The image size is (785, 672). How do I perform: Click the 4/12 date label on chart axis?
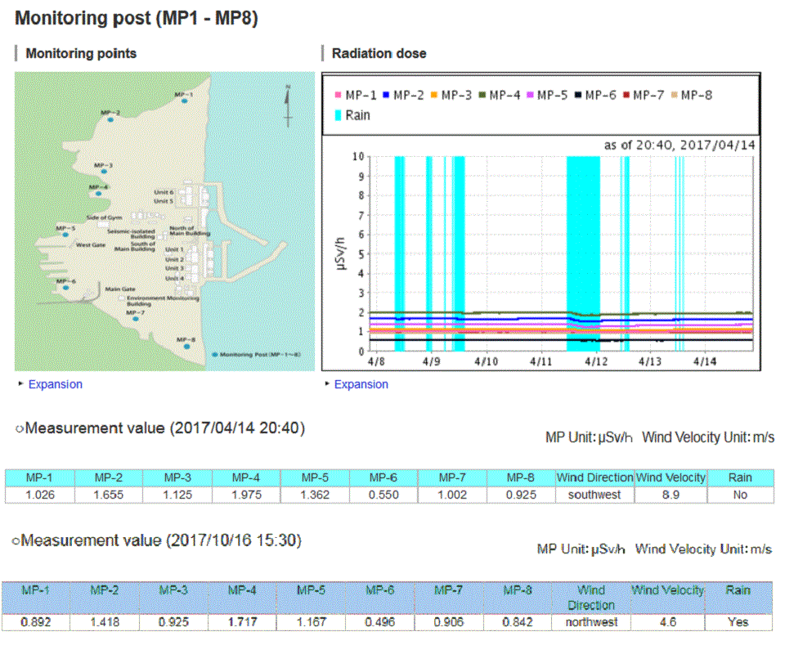click(x=595, y=361)
